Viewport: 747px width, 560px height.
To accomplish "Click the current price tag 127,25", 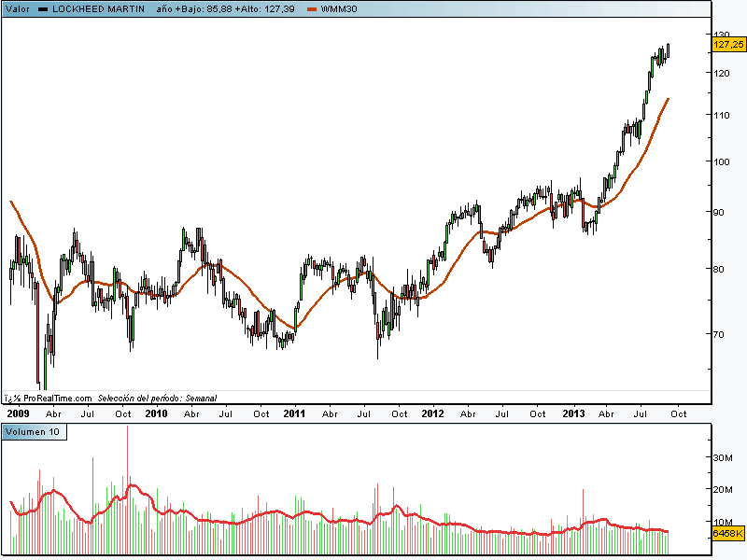I will (727, 44).
